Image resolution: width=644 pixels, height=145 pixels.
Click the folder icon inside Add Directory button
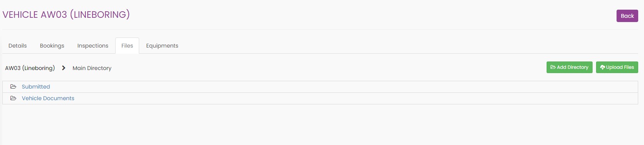pyautogui.click(x=553, y=67)
